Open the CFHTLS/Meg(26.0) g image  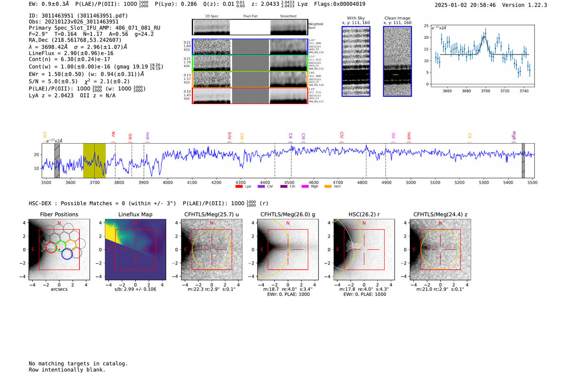(x=288, y=250)
